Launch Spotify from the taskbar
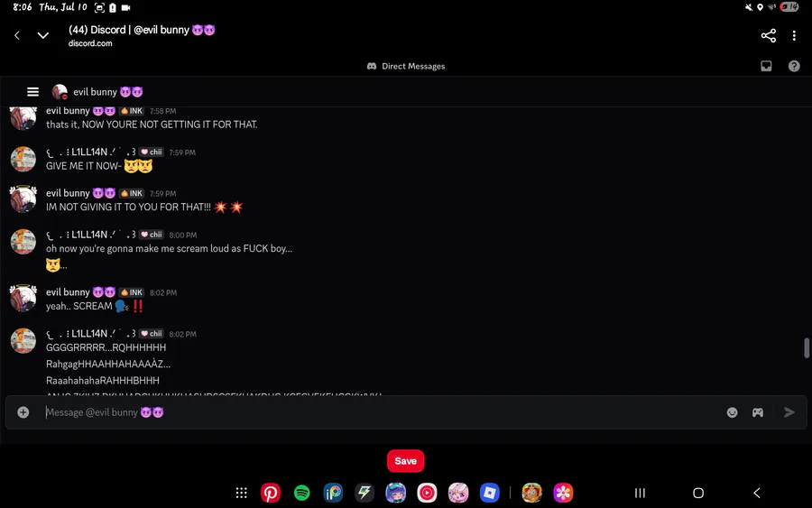This screenshot has height=508, width=812. pyautogui.click(x=302, y=493)
